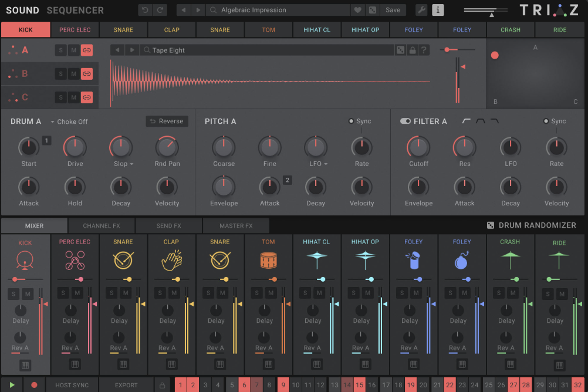The height and width of the screenshot is (392, 588).
Task: Select the CRASH cymbal icon
Action: (510, 260)
